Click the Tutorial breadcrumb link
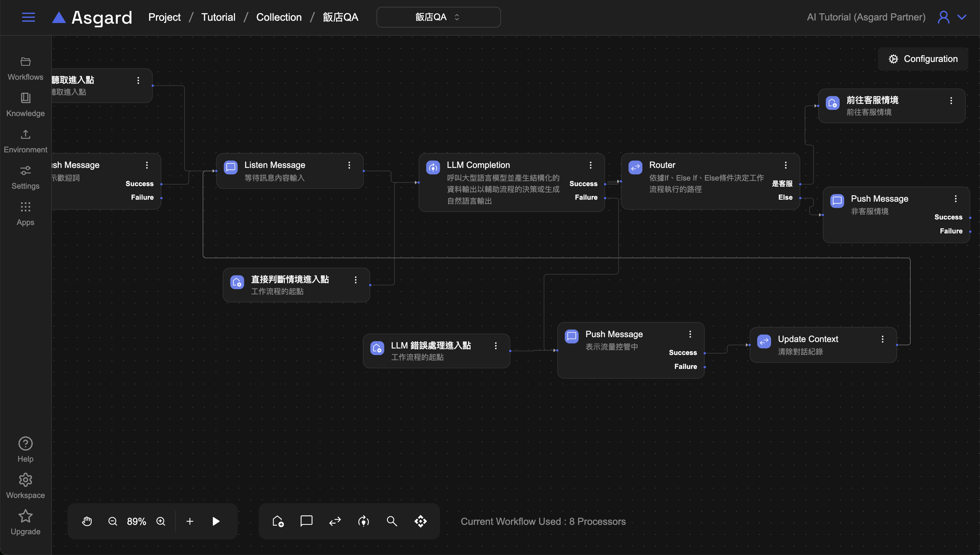The height and width of the screenshot is (555, 980). (x=218, y=17)
